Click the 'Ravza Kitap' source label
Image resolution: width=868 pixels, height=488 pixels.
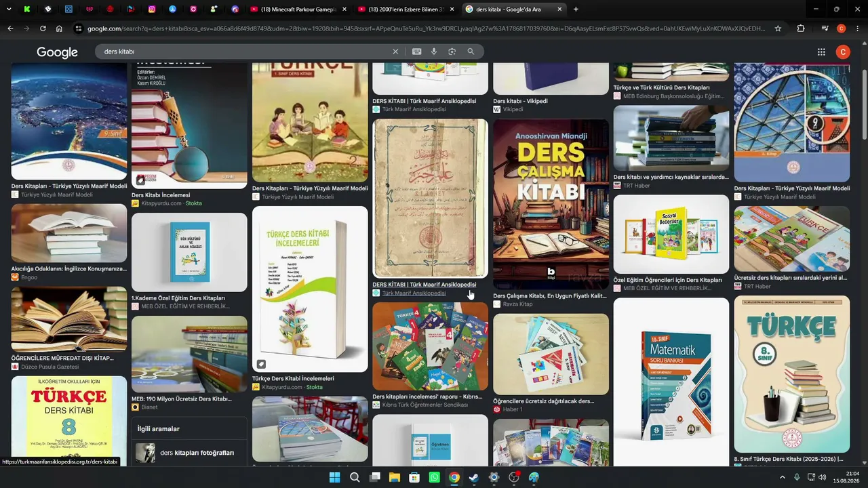pyautogui.click(x=517, y=304)
